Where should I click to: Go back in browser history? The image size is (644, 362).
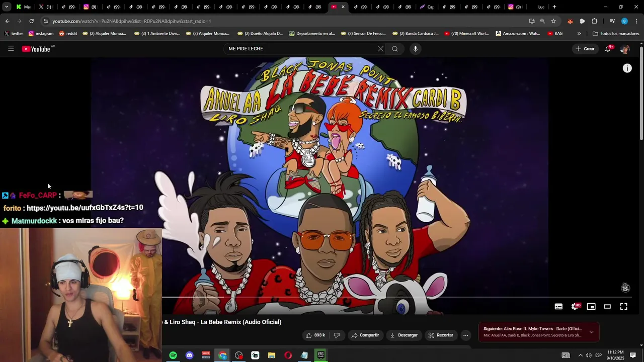(x=7, y=21)
